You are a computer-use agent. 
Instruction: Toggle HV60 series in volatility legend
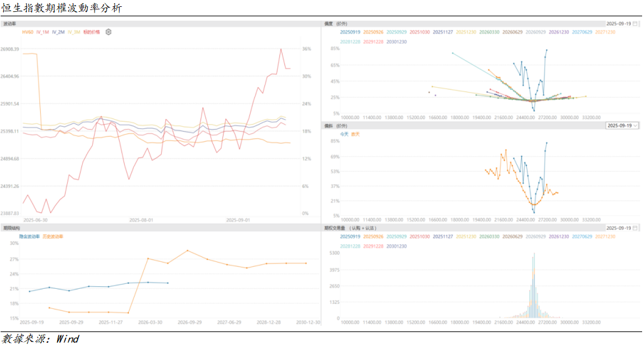tap(28, 32)
